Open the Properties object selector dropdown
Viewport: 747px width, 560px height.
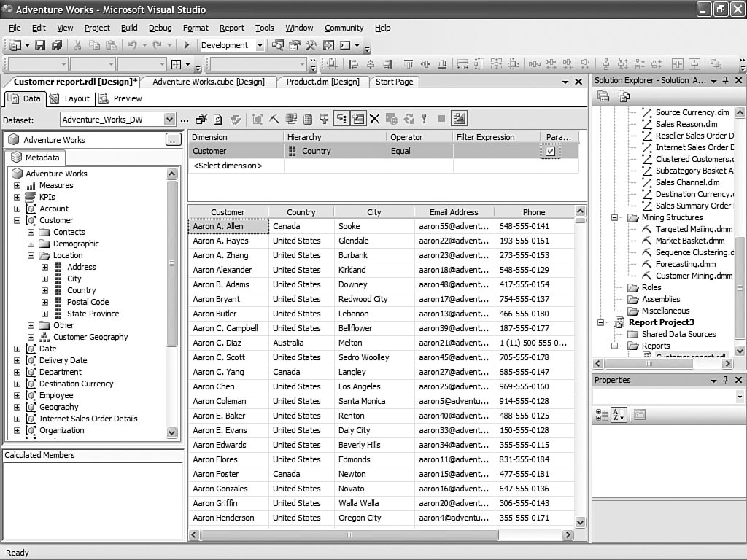pos(740,396)
